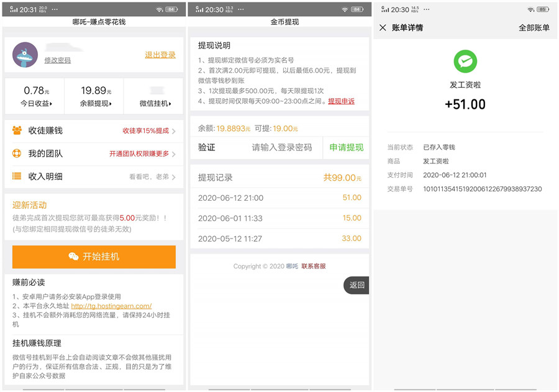
Task: Click the Wi-Fi icon in the status bar
Action: pyautogui.click(x=159, y=9)
